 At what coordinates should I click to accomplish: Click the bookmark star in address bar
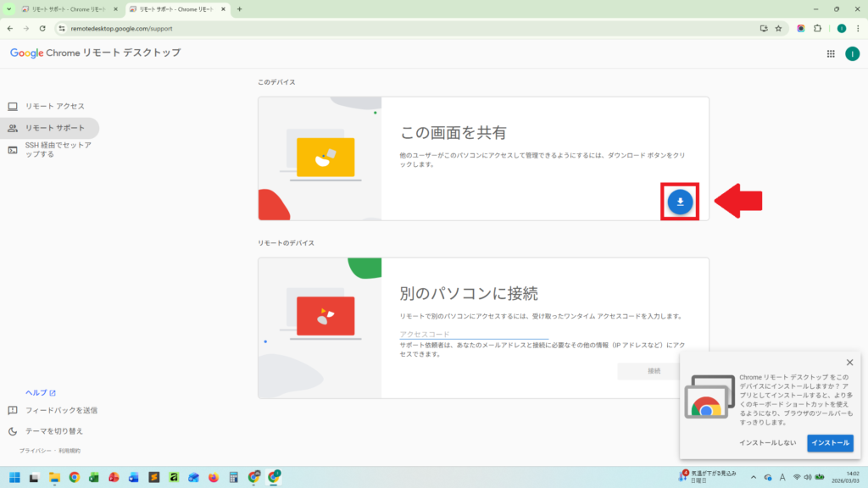click(x=778, y=28)
